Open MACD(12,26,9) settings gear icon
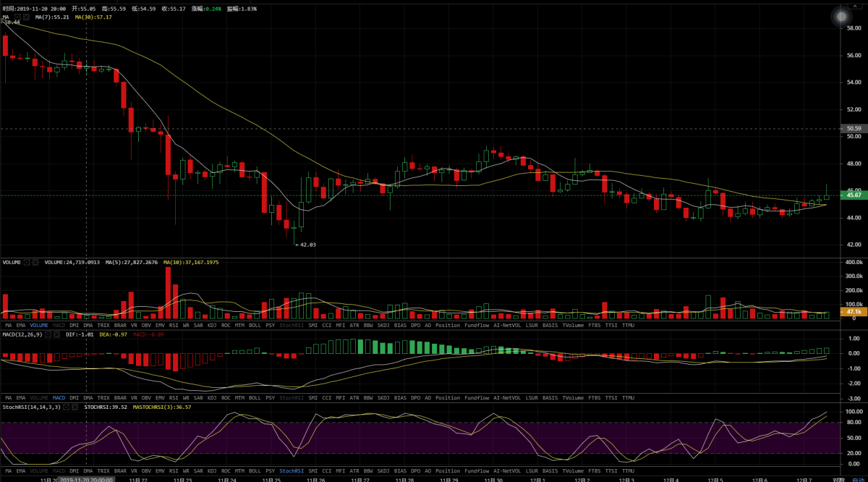Image resolution: width=868 pixels, height=482 pixels. pyautogui.click(x=49, y=335)
